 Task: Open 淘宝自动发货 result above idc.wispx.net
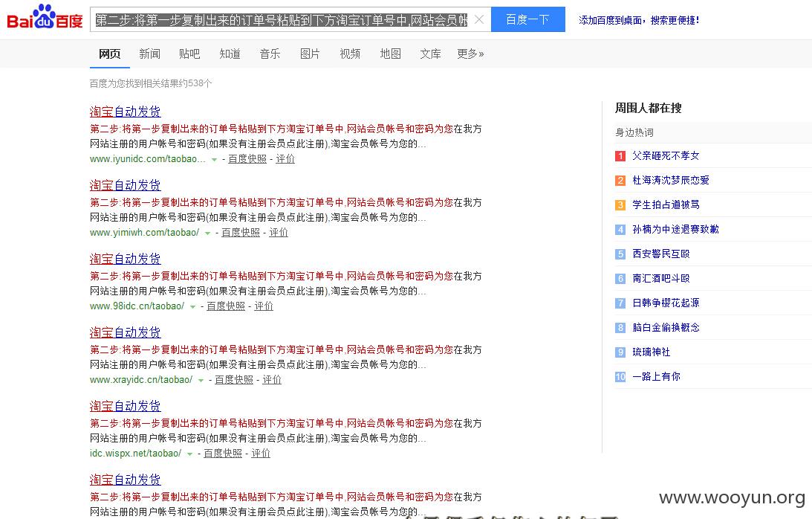(x=126, y=406)
